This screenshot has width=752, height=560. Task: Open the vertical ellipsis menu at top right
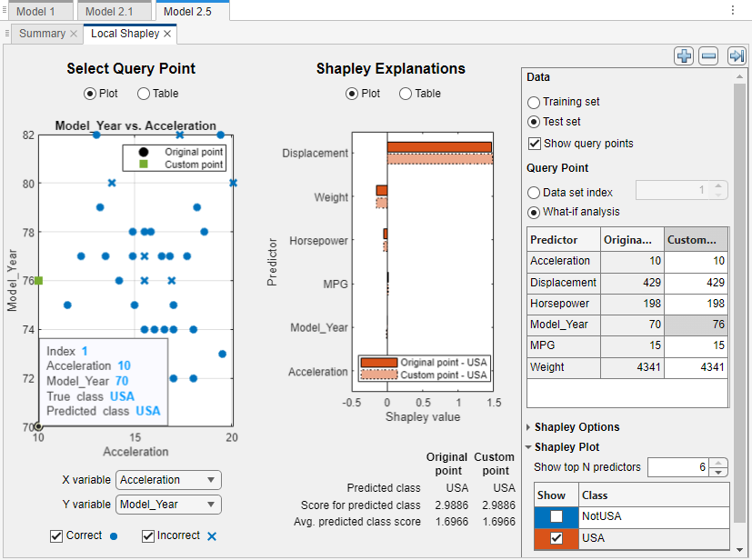click(x=731, y=9)
